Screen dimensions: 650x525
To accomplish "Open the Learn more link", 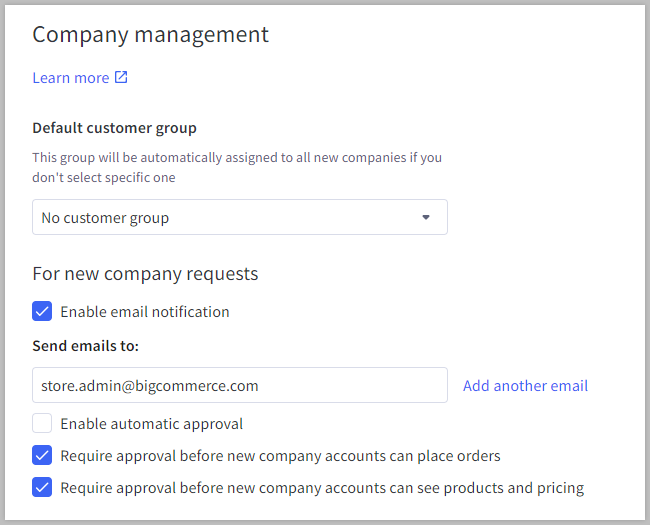I will point(70,78).
